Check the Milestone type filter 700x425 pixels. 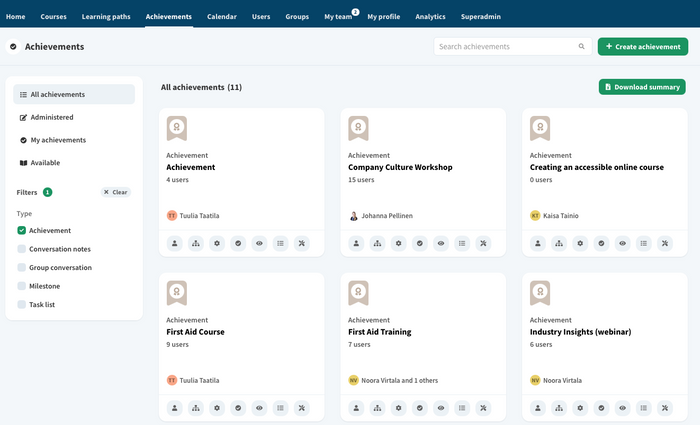[22, 286]
